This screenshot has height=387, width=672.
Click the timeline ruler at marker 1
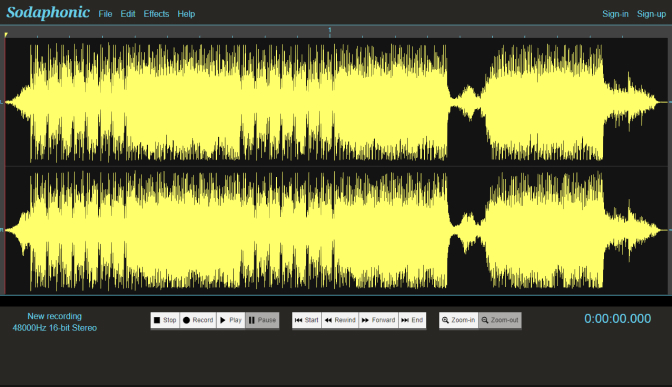330,32
